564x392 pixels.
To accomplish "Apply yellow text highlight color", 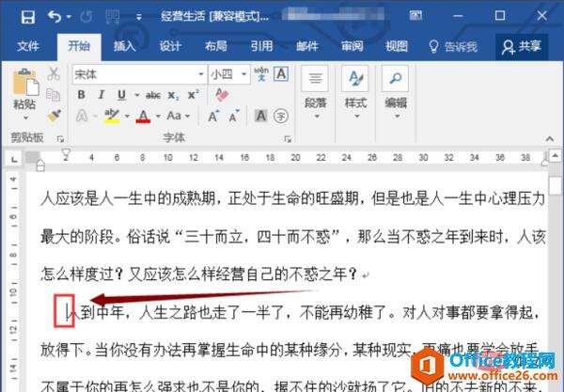I will point(112,117).
